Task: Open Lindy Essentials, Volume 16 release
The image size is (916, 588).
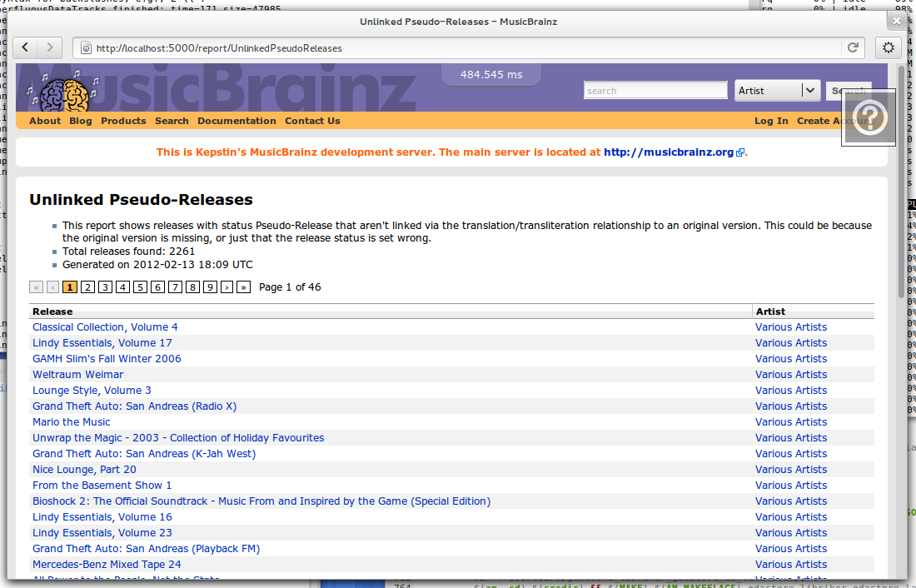Action: point(102,516)
